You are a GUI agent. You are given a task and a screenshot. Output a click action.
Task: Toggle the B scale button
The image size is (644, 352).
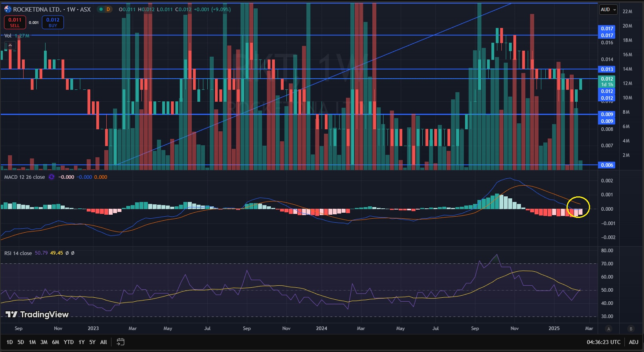(x=631, y=329)
